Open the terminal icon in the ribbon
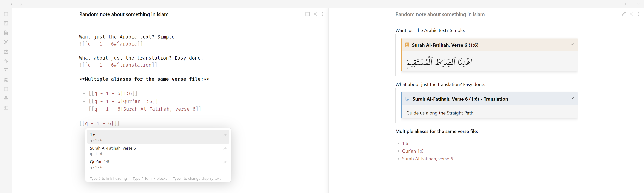Image resolution: width=644 pixels, height=193 pixels. 6,70
